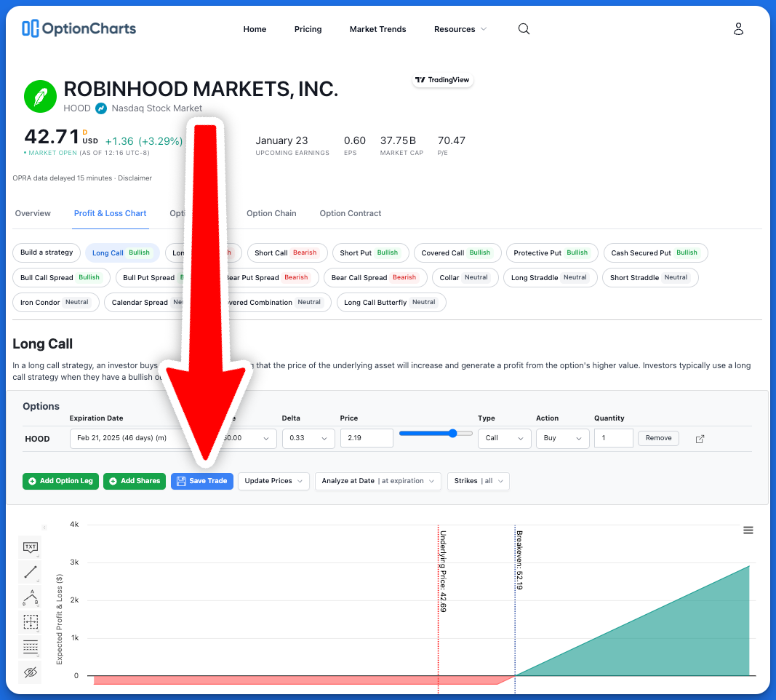Open the chart hamburger menu
This screenshot has height=700, width=776.
pyautogui.click(x=748, y=530)
